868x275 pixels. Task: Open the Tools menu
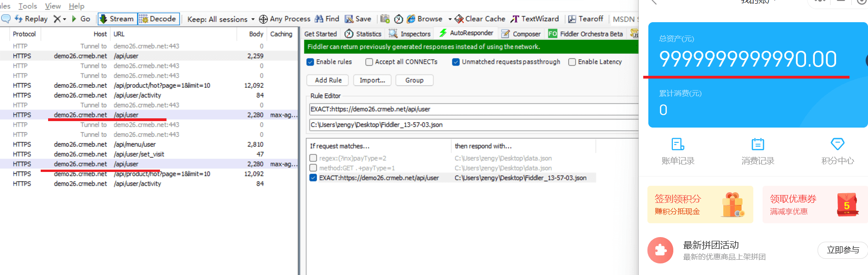click(x=27, y=6)
